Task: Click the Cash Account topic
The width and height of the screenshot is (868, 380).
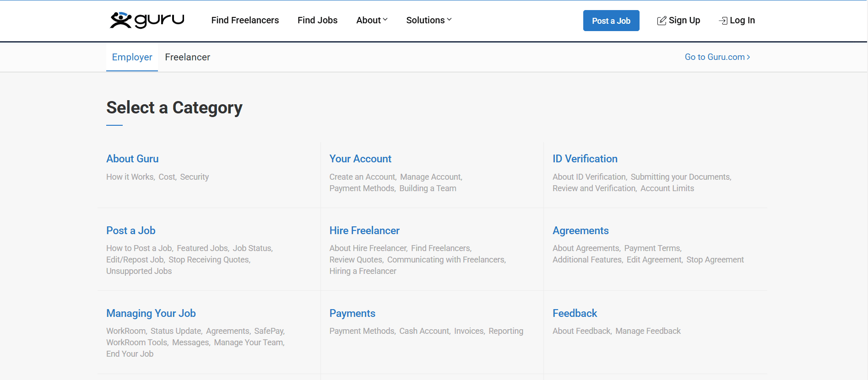Action: click(x=424, y=331)
